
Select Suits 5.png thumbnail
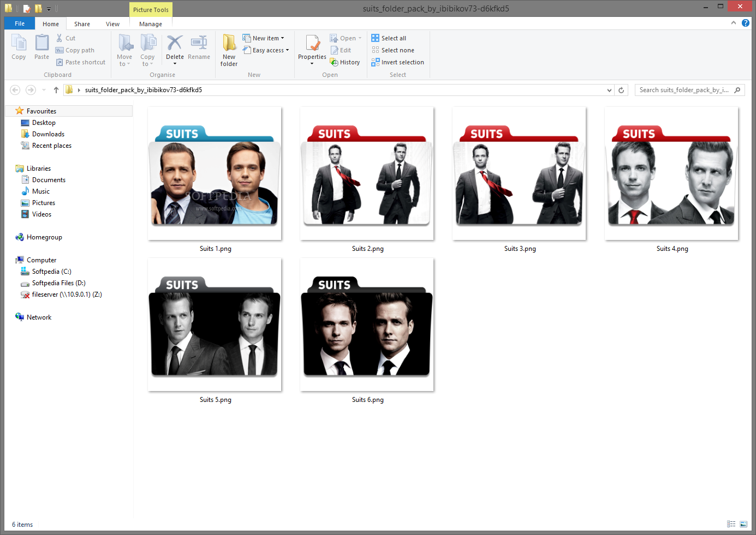(x=215, y=324)
